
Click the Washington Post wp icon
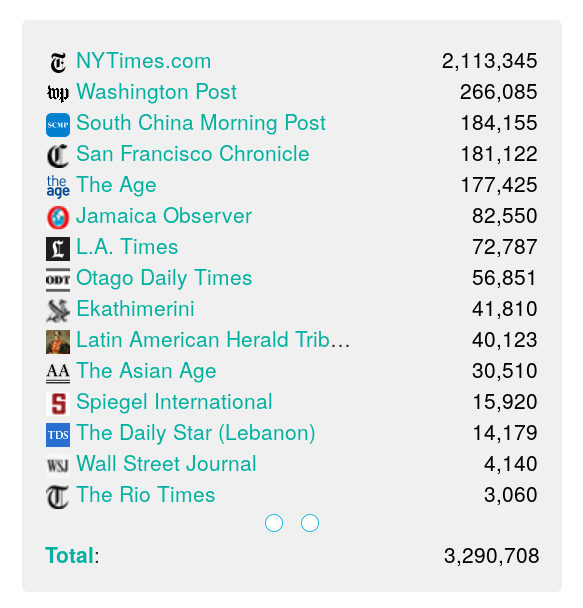(x=58, y=93)
